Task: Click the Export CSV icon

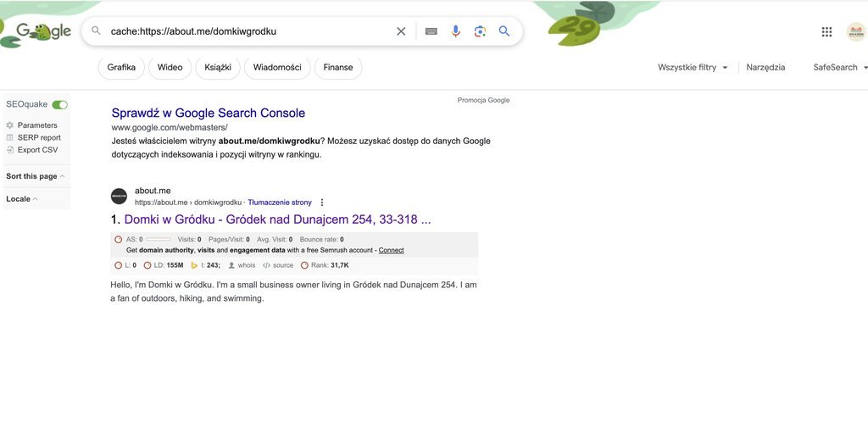Action: coord(10,150)
